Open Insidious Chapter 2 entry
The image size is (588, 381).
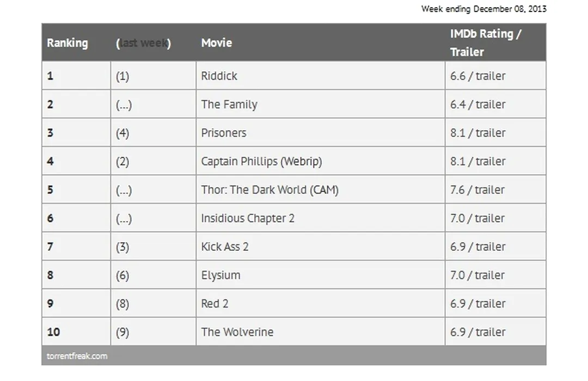point(248,218)
